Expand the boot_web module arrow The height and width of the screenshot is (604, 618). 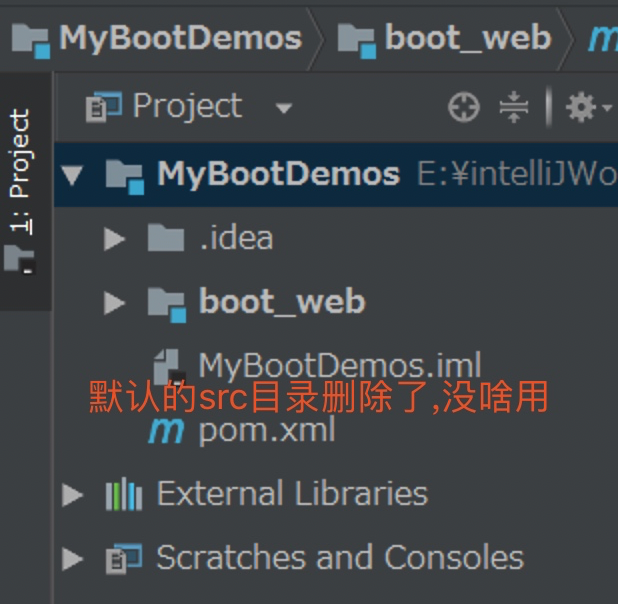114,303
